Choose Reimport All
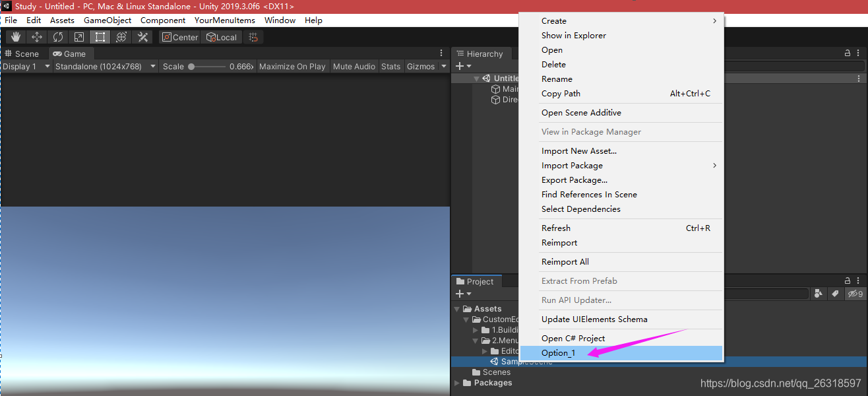This screenshot has width=868, height=396. [622, 262]
